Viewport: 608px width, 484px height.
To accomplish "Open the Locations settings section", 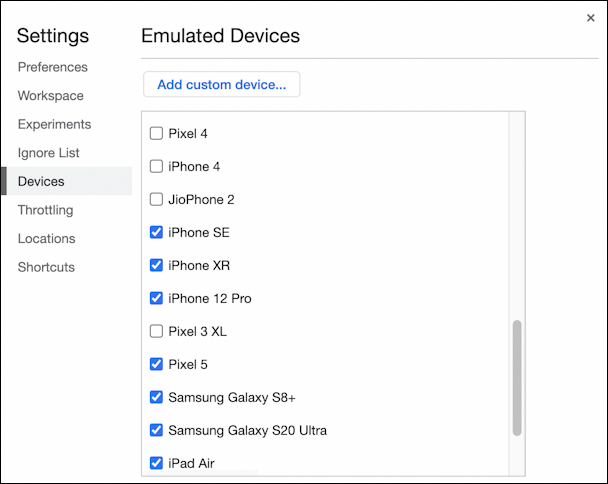I will [47, 239].
